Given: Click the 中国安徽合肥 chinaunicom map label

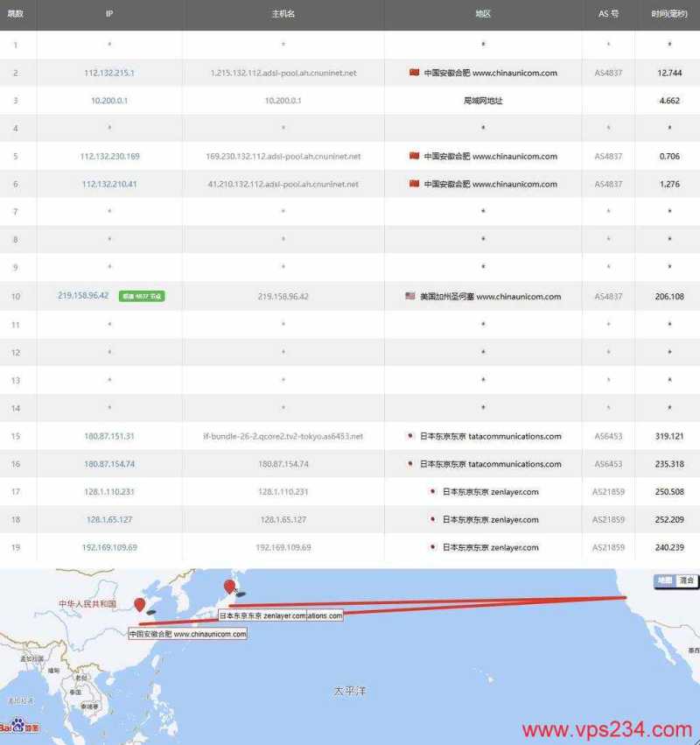Looking at the screenshot, I should pos(189,632).
